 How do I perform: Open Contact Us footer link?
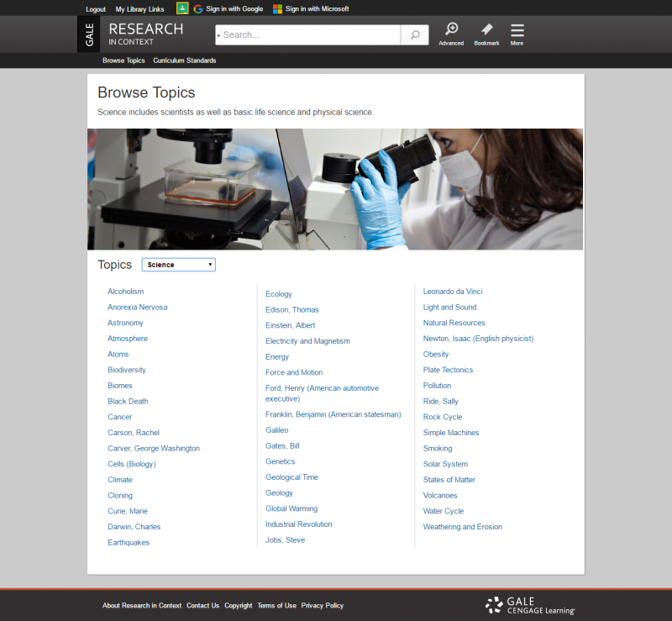point(202,606)
